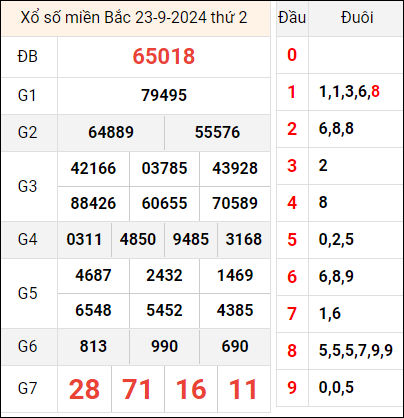Click the Đuôi column header

click(x=357, y=18)
